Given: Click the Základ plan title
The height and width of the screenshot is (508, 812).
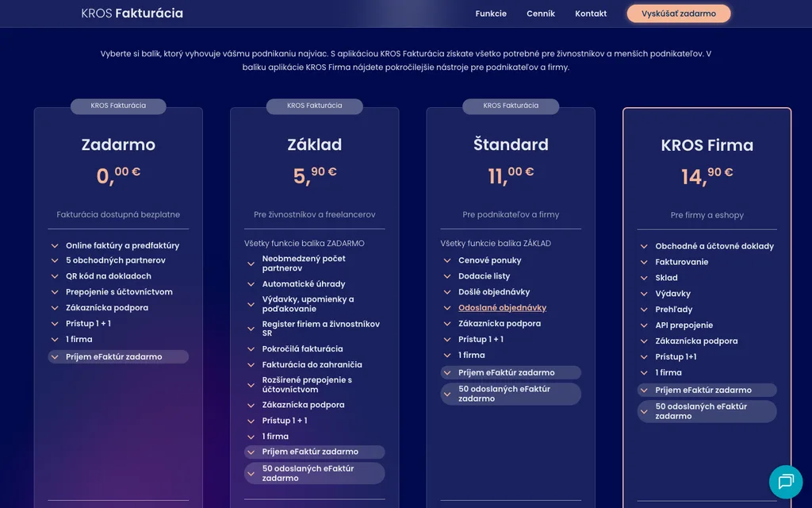Looking at the screenshot, I should pyautogui.click(x=314, y=144).
